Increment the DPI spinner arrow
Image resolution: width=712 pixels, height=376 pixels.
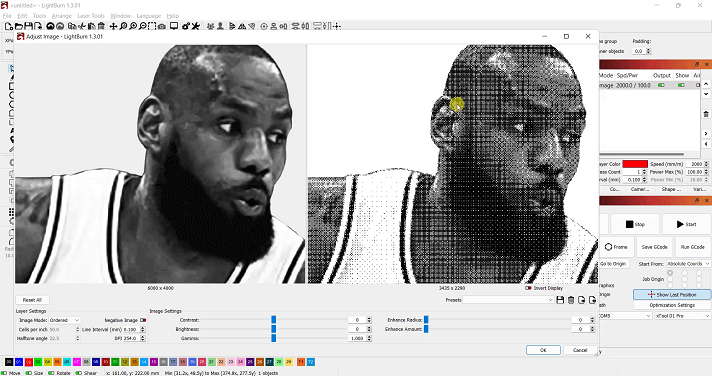click(x=143, y=337)
